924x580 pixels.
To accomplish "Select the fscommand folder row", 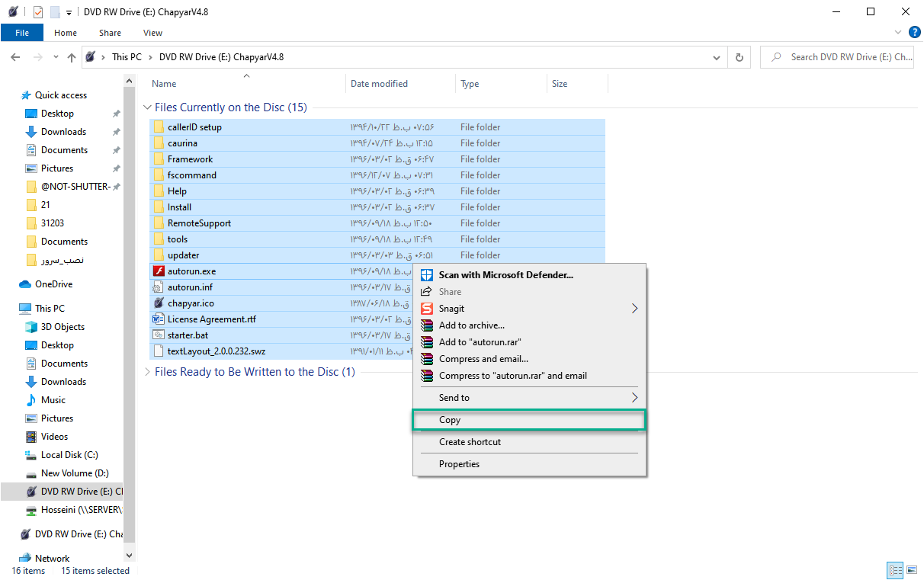I will click(377, 175).
